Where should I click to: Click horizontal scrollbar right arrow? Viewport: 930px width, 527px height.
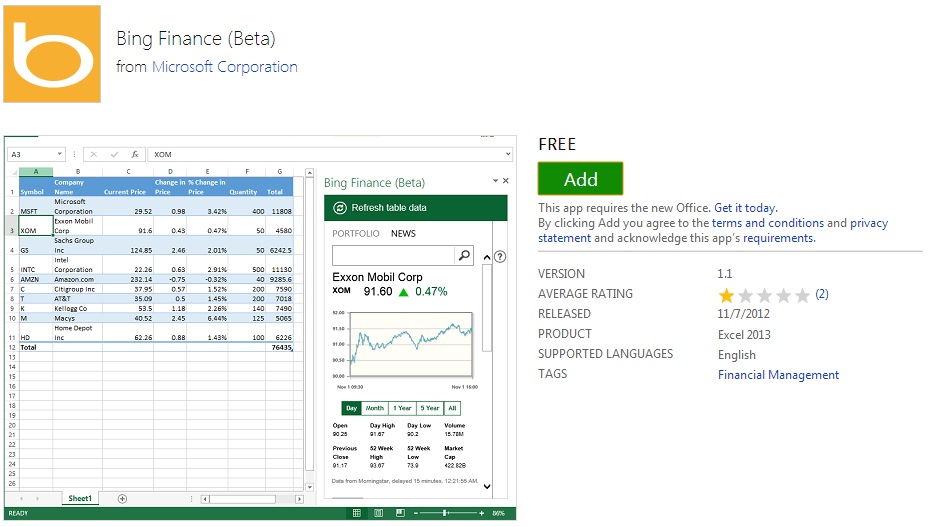299,499
